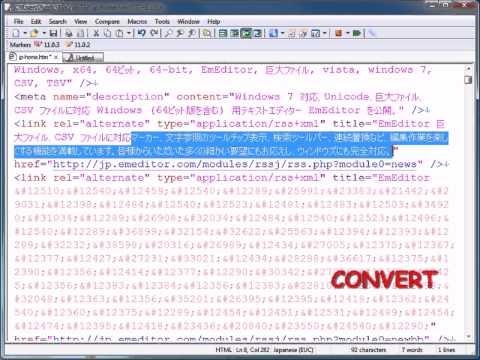Open the blue configuration properties icon
The image size is (480, 360).
273,33
